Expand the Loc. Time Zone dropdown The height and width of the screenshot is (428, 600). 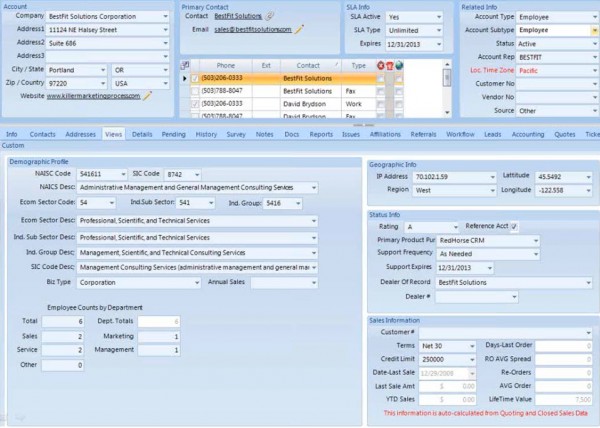(595, 70)
